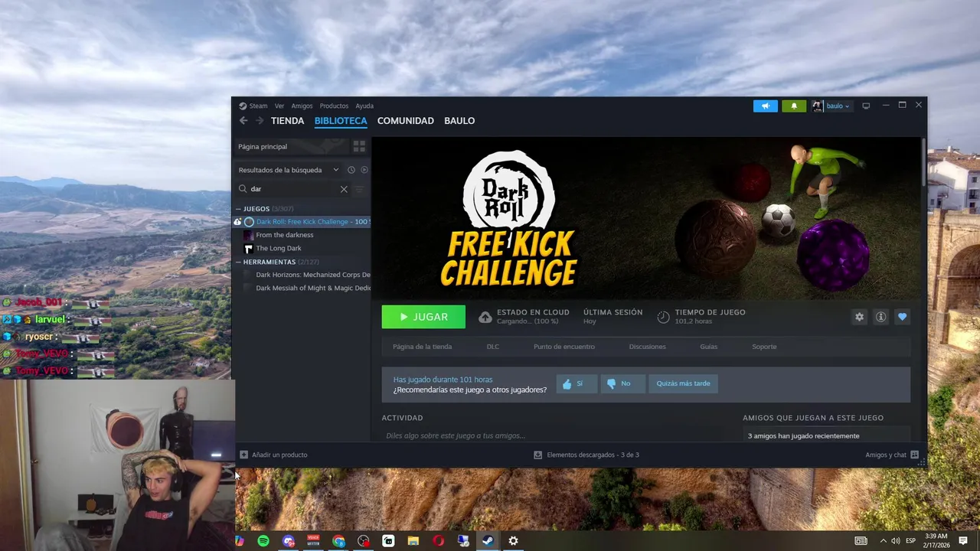Sort library by recent activity with the clock icon

coord(351,170)
